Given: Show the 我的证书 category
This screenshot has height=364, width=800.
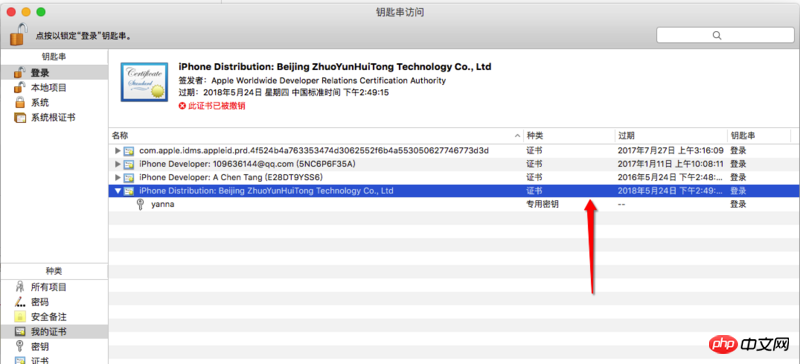Looking at the screenshot, I should pos(54,332).
